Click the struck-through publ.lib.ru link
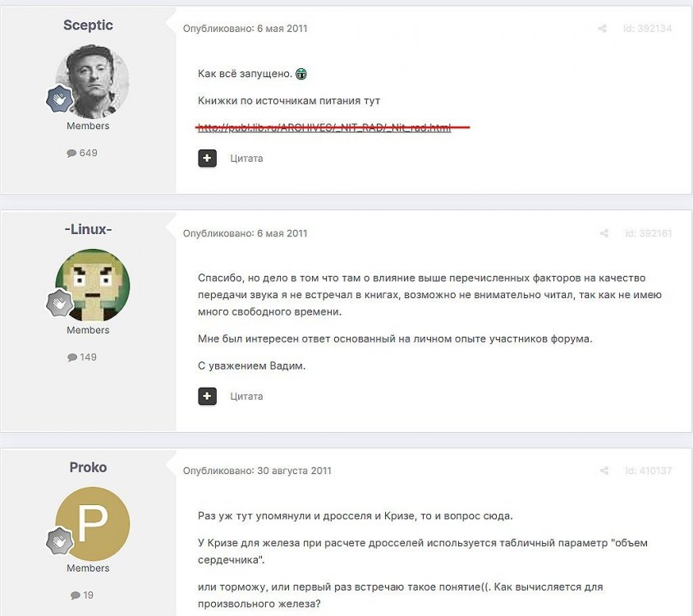 [x=324, y=128]
